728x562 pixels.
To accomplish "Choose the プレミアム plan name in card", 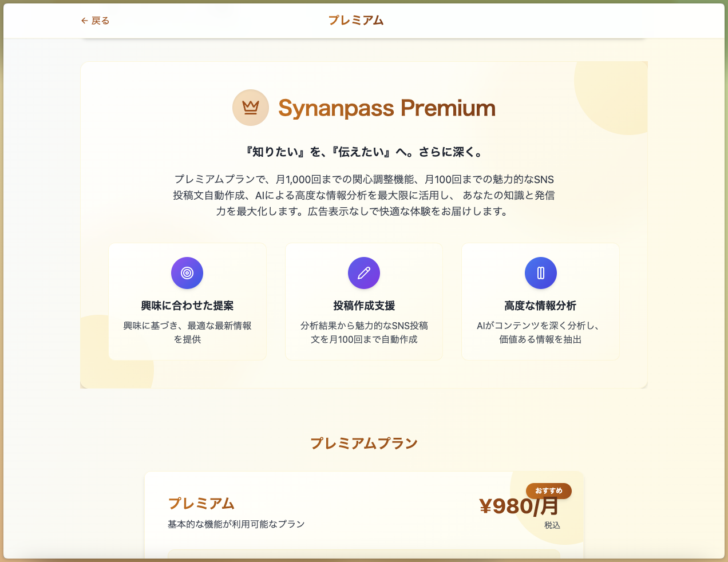I will click(x=201, y=504).
